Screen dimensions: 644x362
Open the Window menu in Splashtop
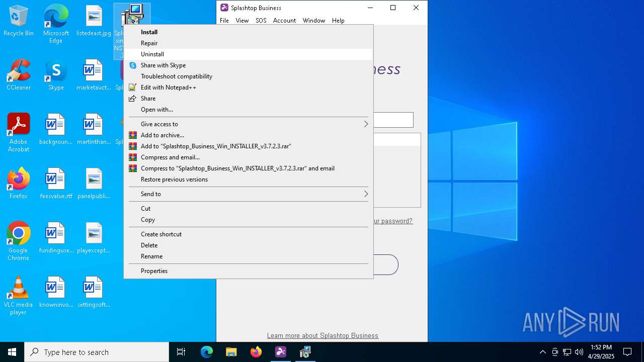314,21
